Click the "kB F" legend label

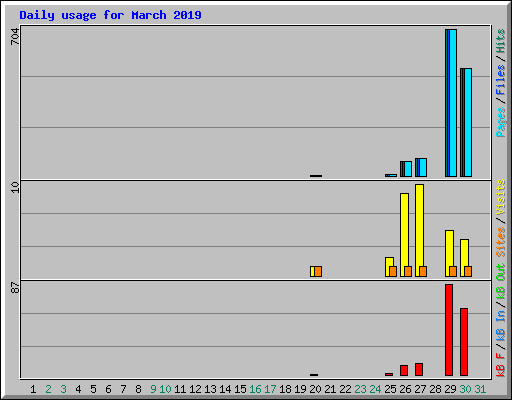(x=501, y=365)
